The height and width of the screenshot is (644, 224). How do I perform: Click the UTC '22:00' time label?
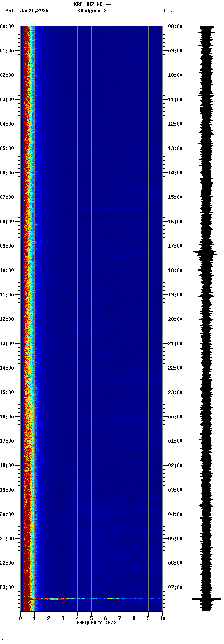click(175, 368)
